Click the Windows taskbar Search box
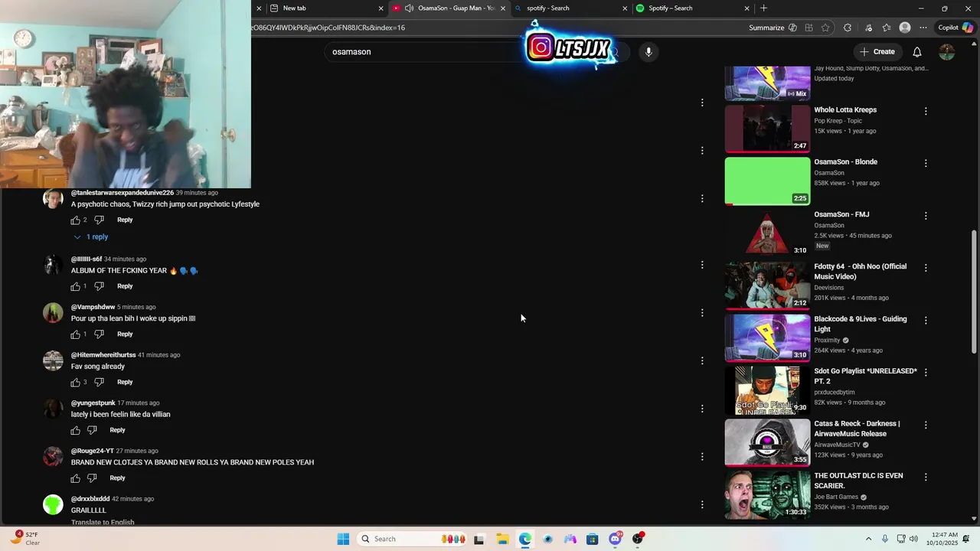This screenshot has width=980, height=551. pyautogui.click(x=412, y=539)
